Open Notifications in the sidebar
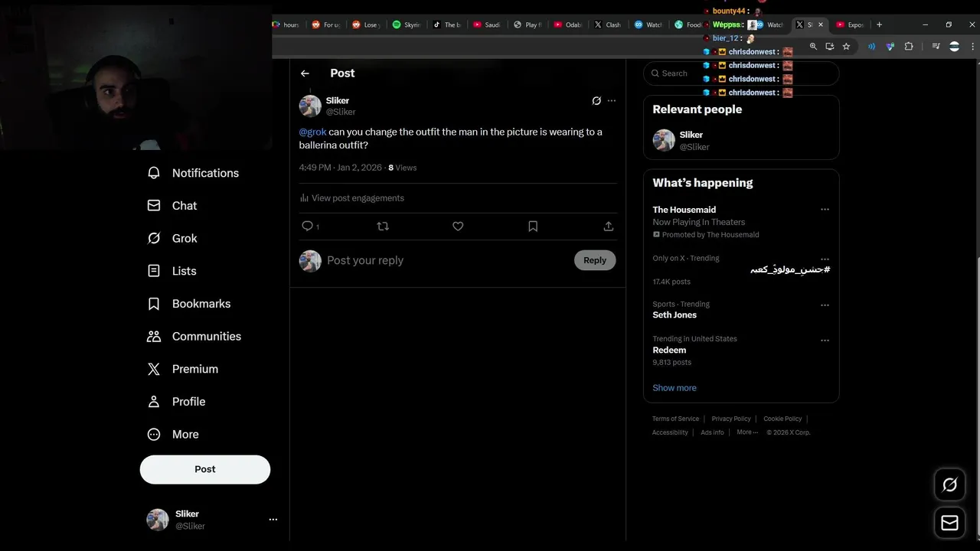This screenshot has width=980, height=551. click(x=193, y=173)
